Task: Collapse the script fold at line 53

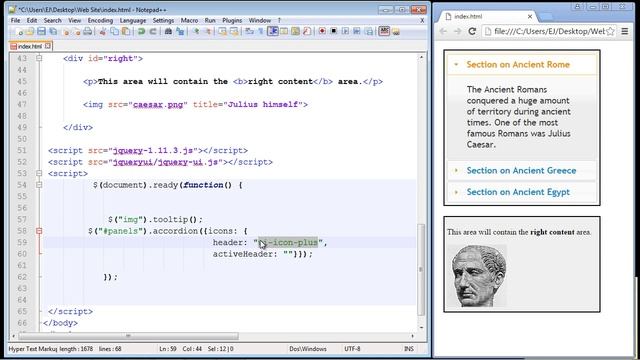Action: [x=39, y=173]
